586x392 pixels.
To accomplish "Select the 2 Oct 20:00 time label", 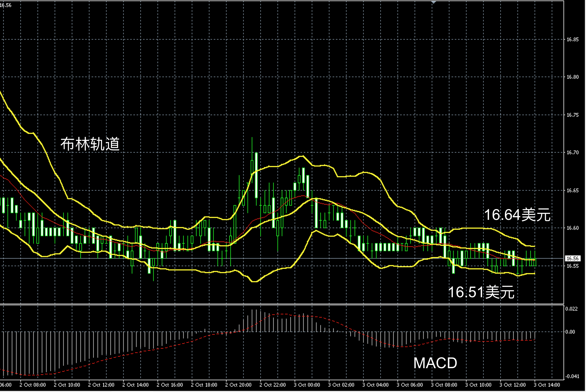I will pos(238,385).
